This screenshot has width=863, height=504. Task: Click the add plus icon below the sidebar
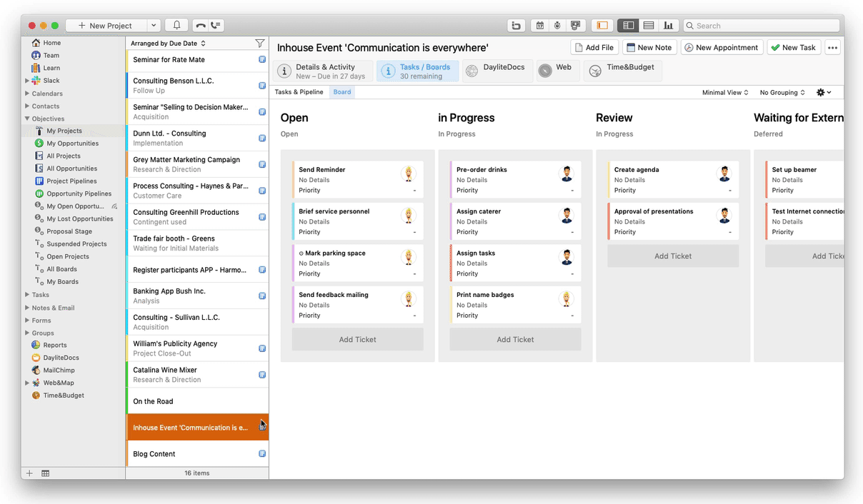29,473
